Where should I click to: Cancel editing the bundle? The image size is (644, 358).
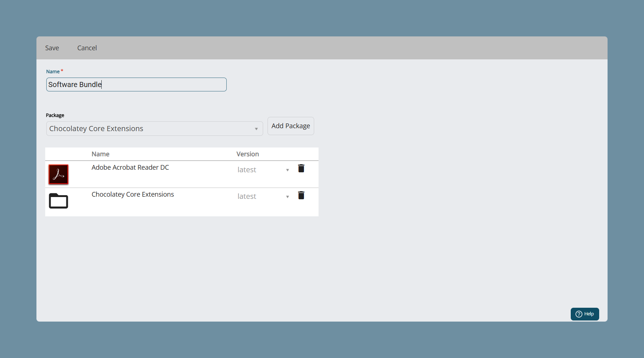pyautogui.click(x=87, y=48)
